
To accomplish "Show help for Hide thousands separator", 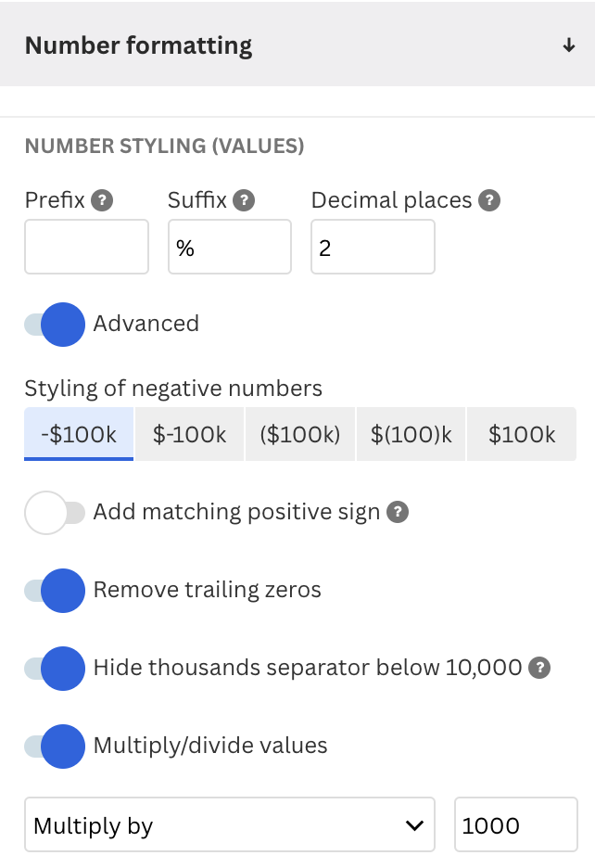I will pos(539,668).
